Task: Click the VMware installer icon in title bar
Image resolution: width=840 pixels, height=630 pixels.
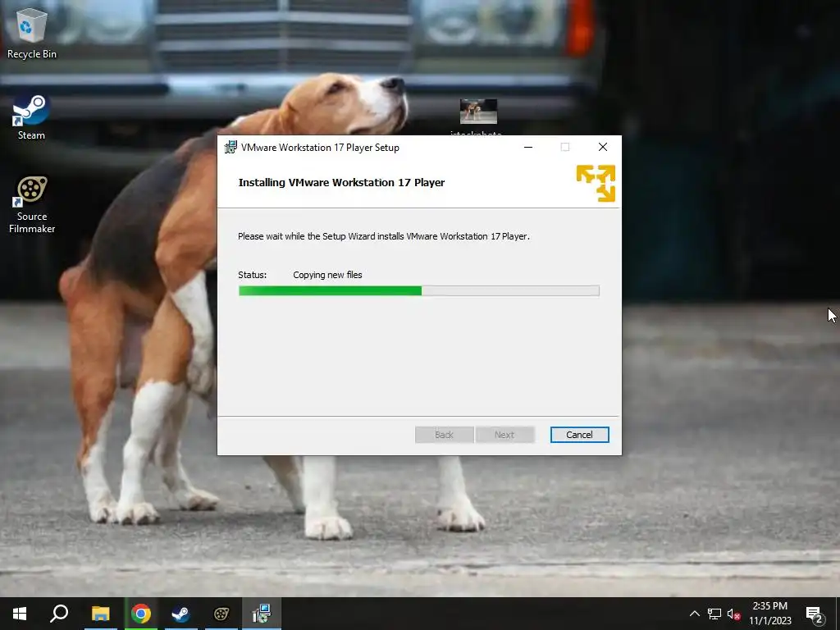Action: [x=231, y=147]
